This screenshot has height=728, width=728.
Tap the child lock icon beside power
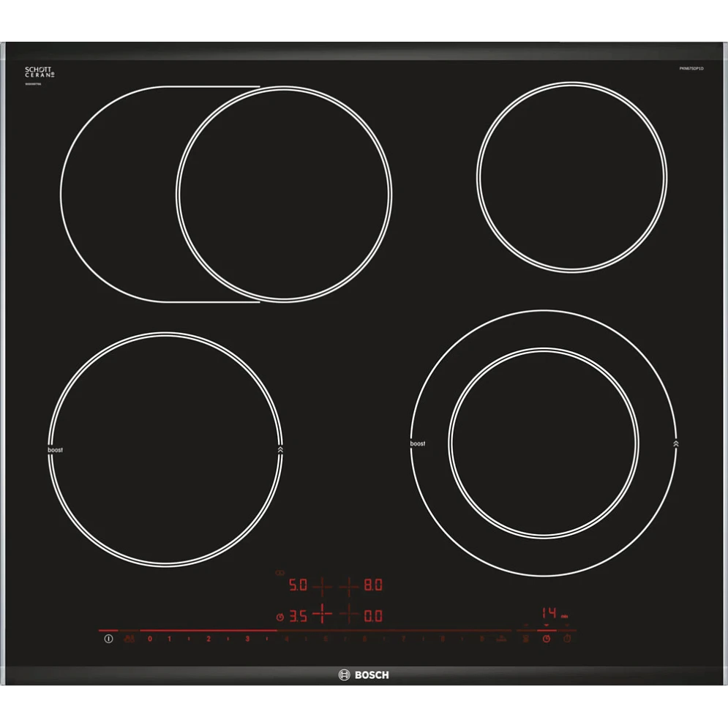(x=129, y=639)
